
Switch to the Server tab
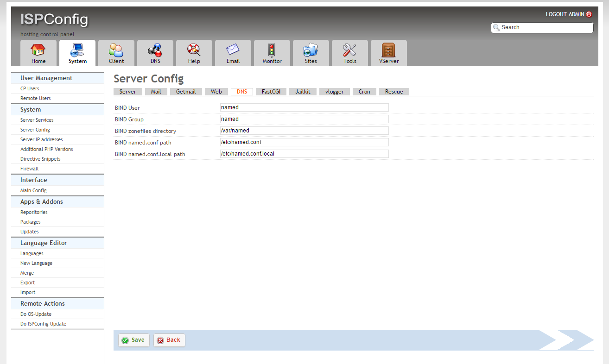coord(128,92)
